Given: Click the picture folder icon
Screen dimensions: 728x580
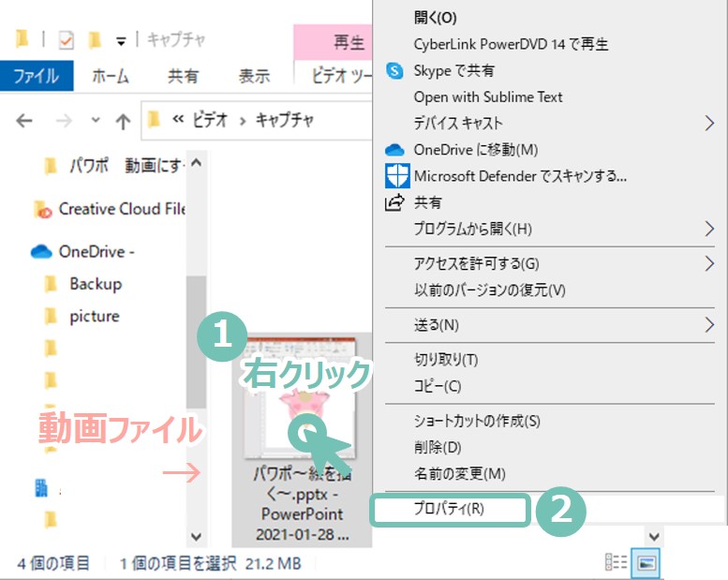Looking at the screenshot, I should click(x=51, y=317).
